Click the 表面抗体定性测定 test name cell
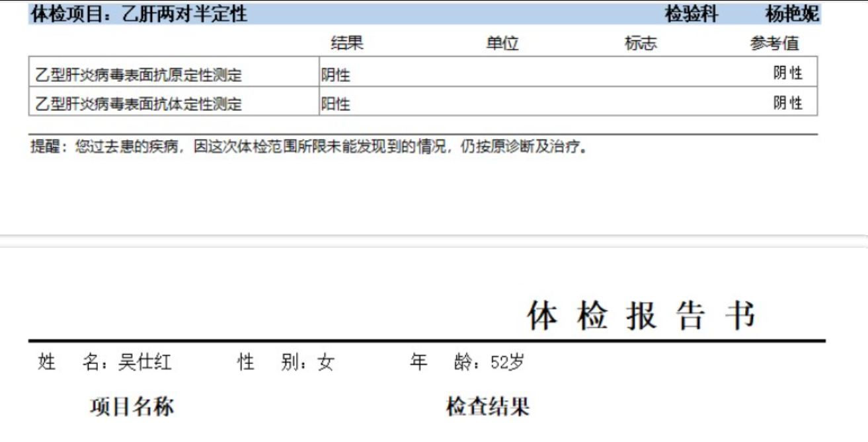 pyautogui.click(x=139, y=104)
